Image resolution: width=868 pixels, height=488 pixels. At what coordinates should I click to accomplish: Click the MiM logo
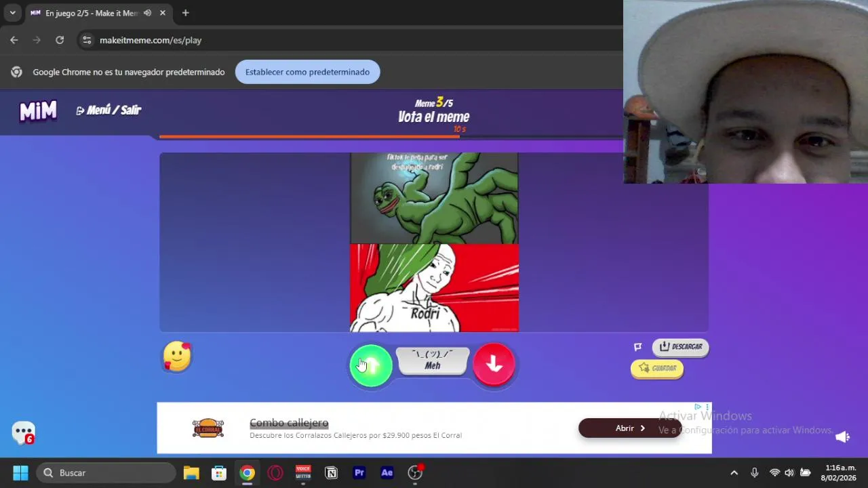tap(38, 110)
